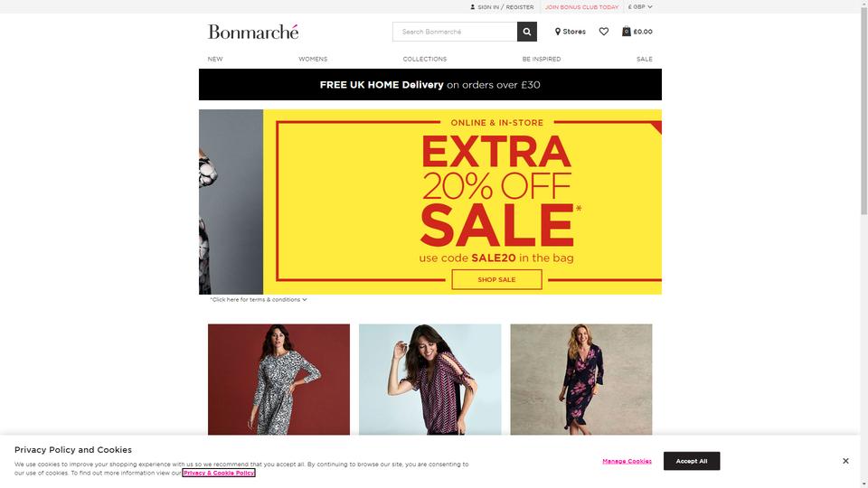The height and width of the screenshot is (488, 868).
Task: Open the Privacy & Cookie Policy link
Action: click(219, 473)
